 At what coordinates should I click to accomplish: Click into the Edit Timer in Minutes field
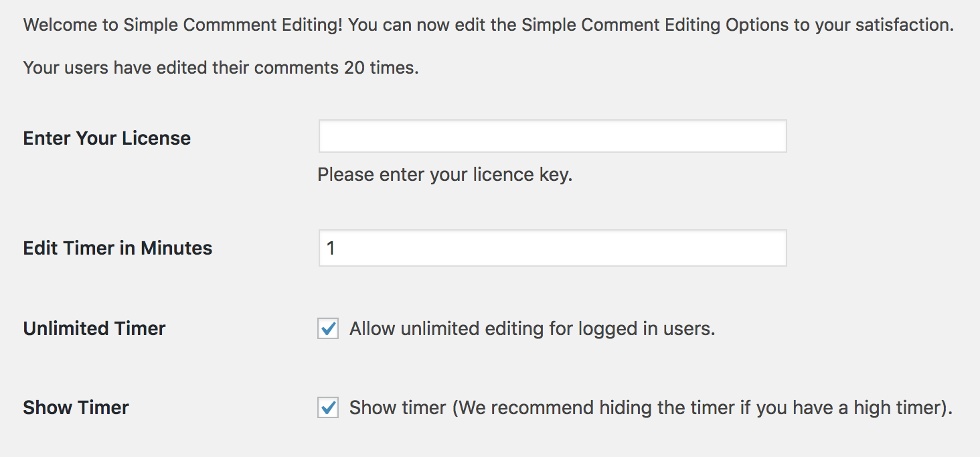pos(552,248)
